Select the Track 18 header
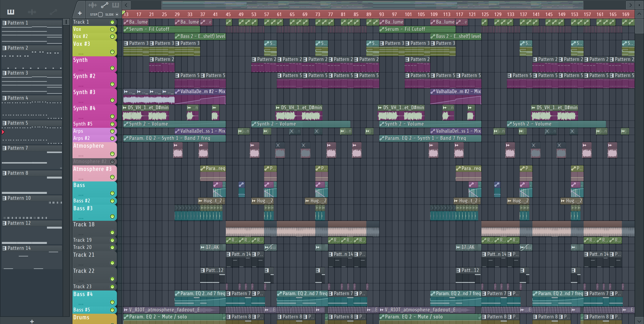Image resolution: width=644 pixels, height=324 pixels. [95, 229]
